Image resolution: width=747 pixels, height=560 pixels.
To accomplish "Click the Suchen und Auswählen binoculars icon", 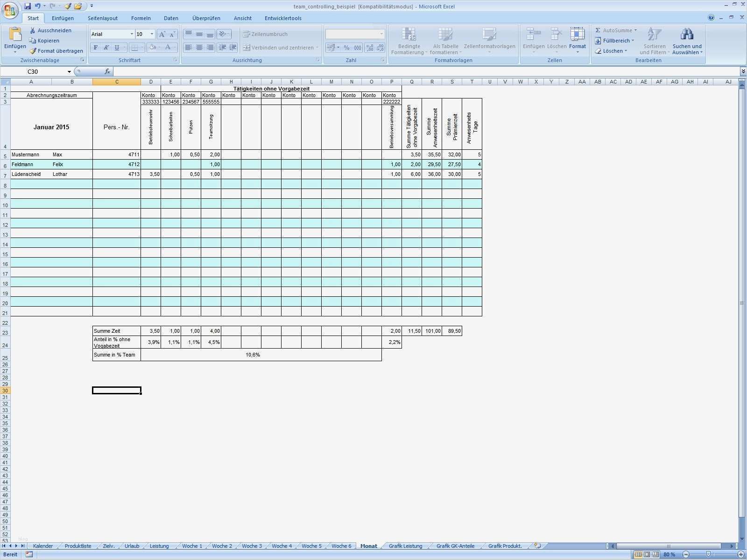I will click(x=686, y=34).
